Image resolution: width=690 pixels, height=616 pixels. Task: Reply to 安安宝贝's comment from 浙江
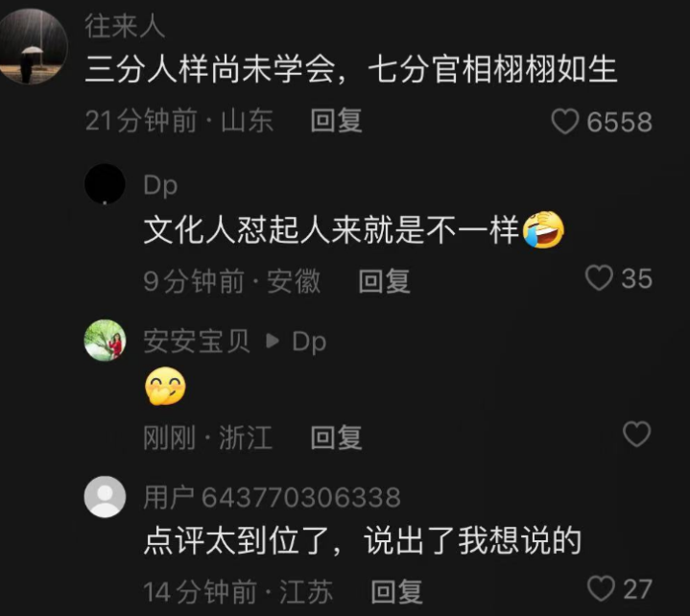336,437
